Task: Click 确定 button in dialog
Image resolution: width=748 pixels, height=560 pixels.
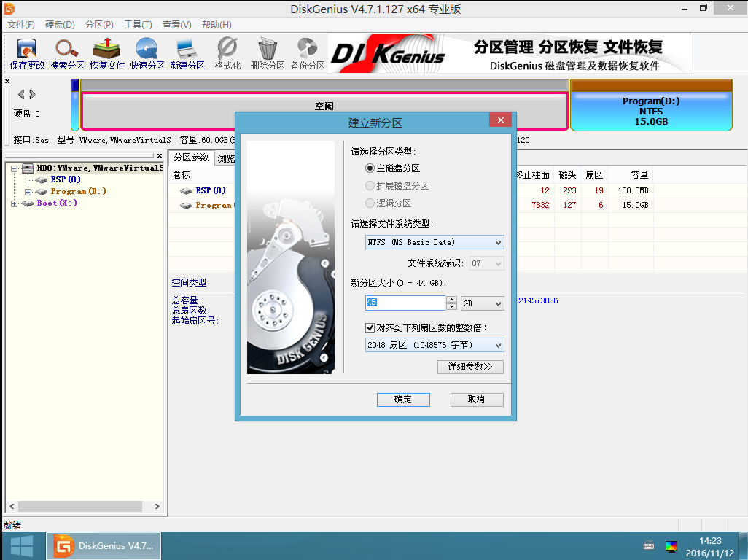Action: [403, 400]
